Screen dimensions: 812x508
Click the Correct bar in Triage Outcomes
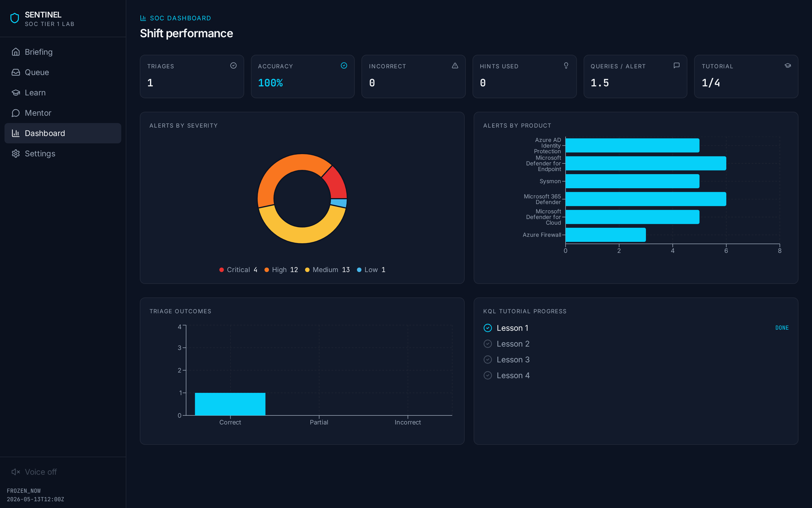[x=230, y=404]
